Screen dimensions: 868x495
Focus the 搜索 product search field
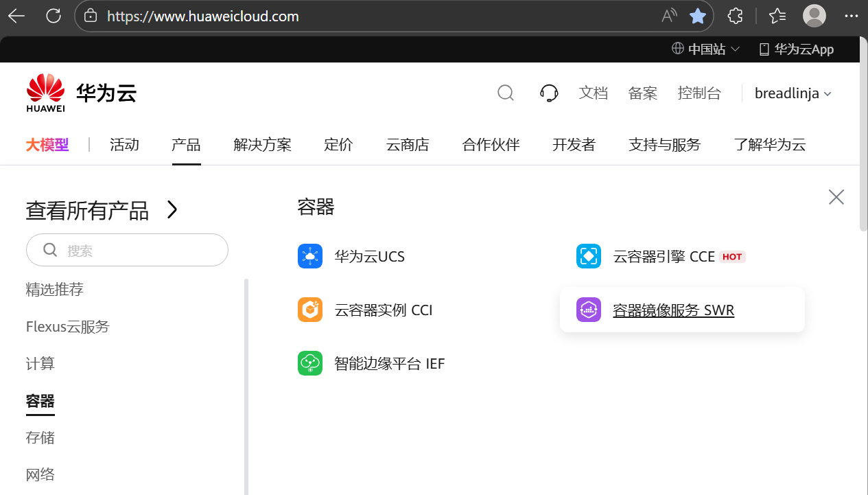pyautogui.click(x=127, y=250)
